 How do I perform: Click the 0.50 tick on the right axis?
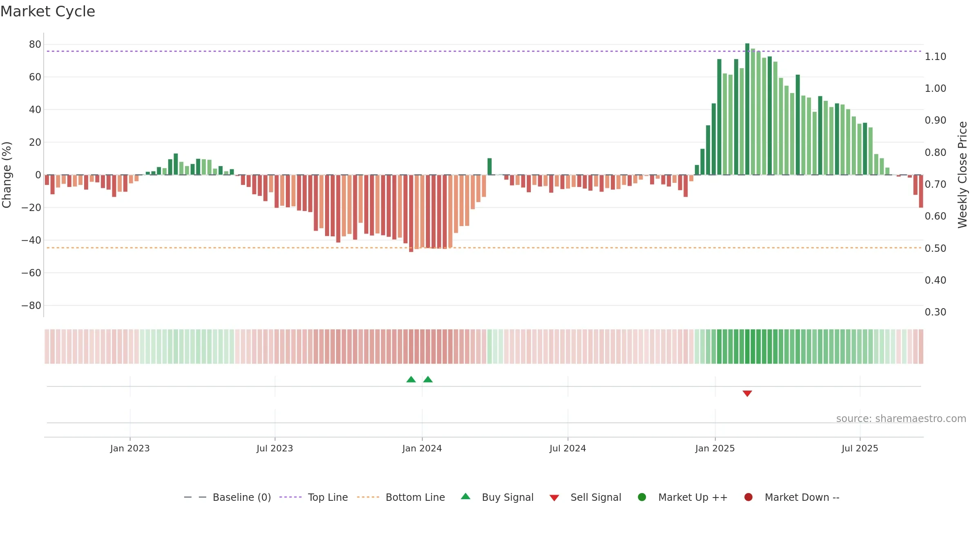[935, 248]
